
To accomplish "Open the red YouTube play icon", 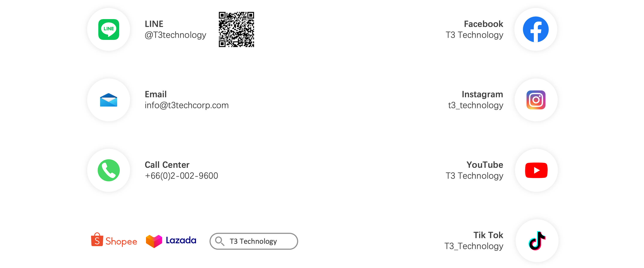I will tap(536, 170).
